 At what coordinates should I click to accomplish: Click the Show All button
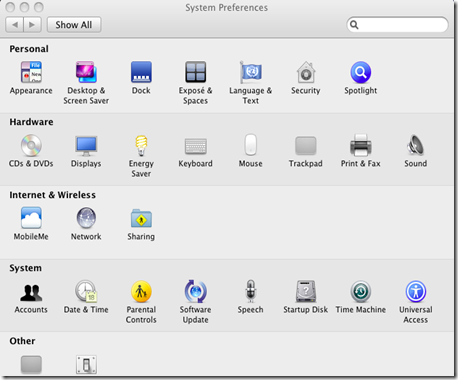click(x=74, y=25)
